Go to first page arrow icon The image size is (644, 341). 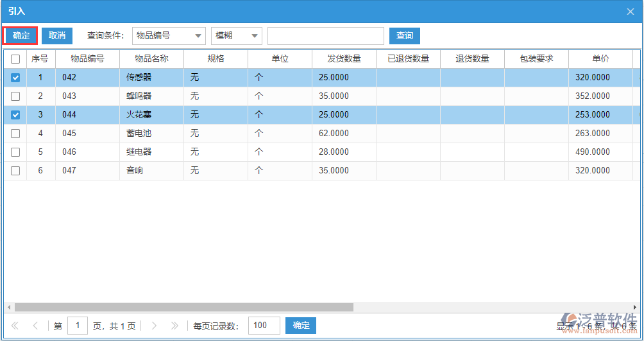[x=15, y=326]
